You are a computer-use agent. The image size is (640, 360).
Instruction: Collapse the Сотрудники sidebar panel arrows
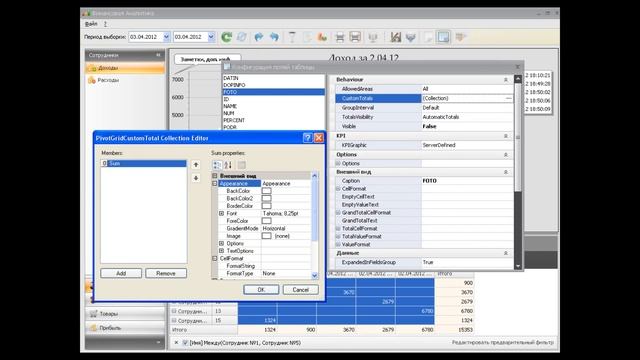point(158,55)
